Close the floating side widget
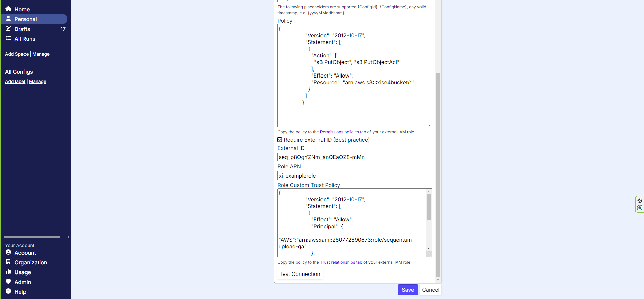Image resolution: width=644 pixels, height=299 pixels. [640, 201]
